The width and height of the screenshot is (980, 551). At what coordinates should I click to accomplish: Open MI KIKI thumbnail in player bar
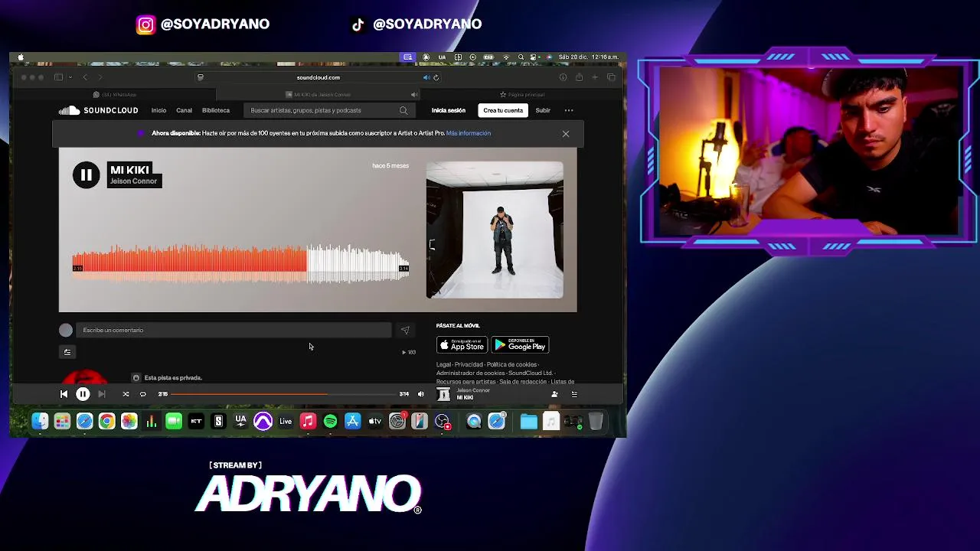point(443,394)
